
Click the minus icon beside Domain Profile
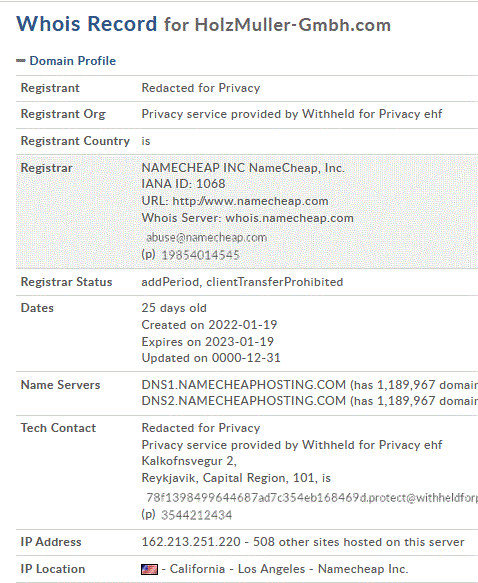(x=21, y=61)
